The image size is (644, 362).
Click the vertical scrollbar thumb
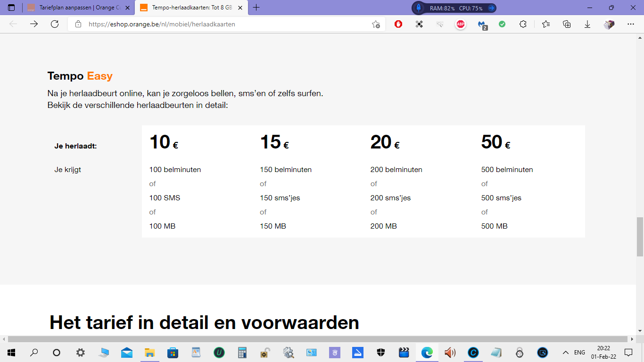[x=640, y=237]
